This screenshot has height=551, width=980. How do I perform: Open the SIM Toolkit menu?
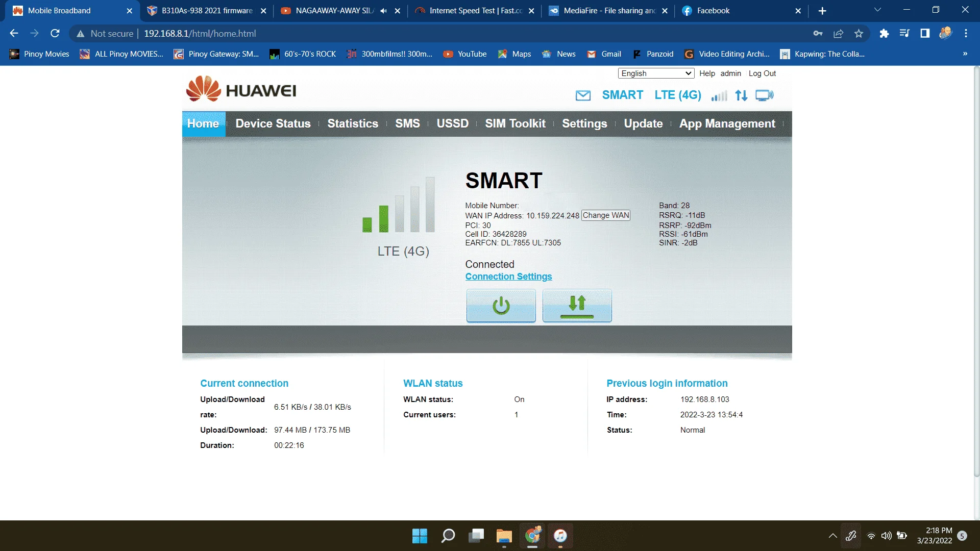point(515,123)
